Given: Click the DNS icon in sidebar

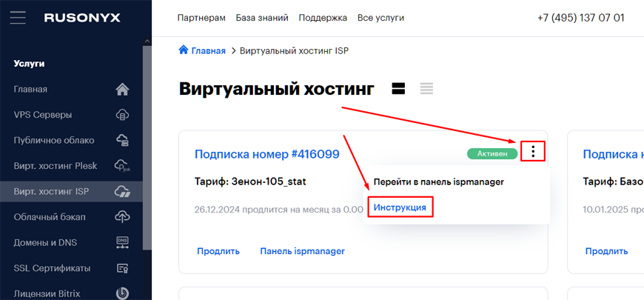Looking at the screenshot, I should click(x=122, y=243).
